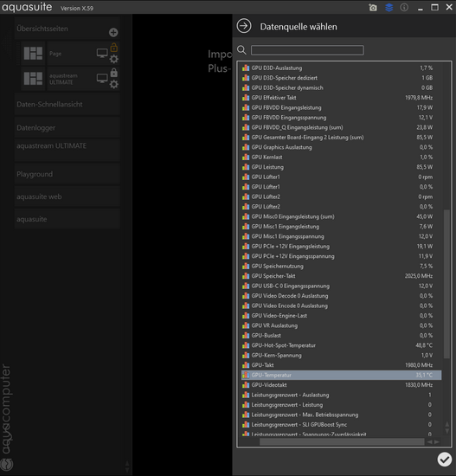
Task: Click the vertical scrollbar of data source list
Action: pos(446,284)
